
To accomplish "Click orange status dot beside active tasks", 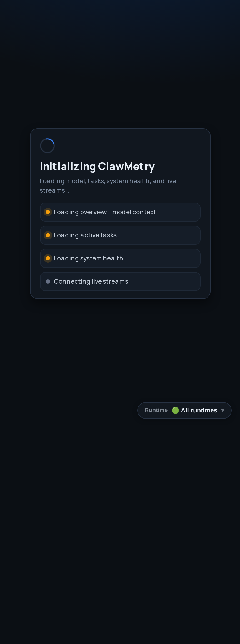I will 48,235.
